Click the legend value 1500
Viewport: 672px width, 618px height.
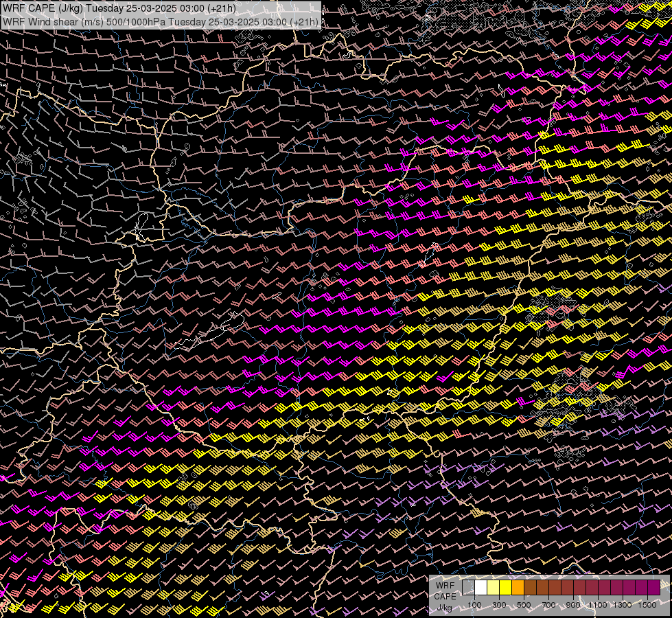click(647, 605)
